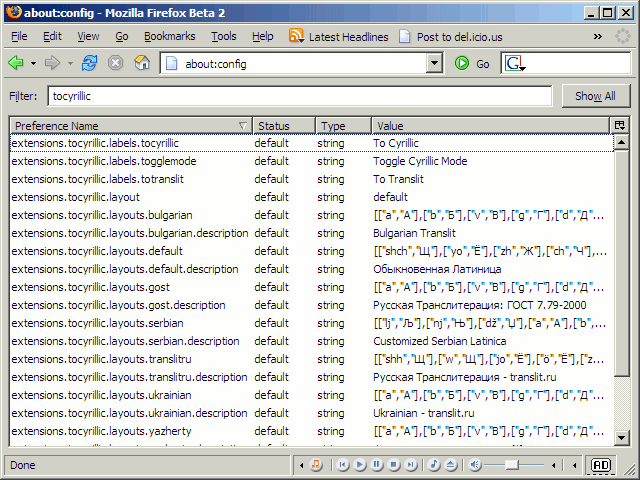Sort by the Status column header

tap(284, 126)
